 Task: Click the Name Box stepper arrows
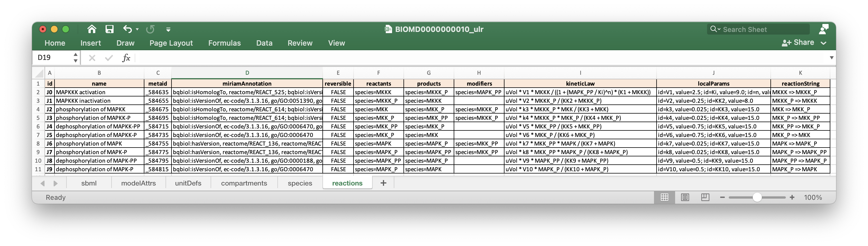click(x=76, y=58)
